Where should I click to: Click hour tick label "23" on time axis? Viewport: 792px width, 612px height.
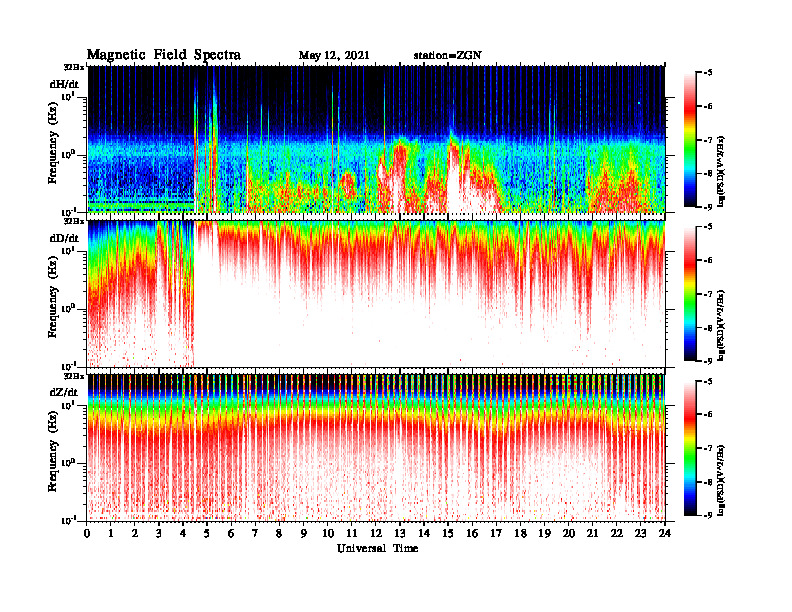pos(640,534)
